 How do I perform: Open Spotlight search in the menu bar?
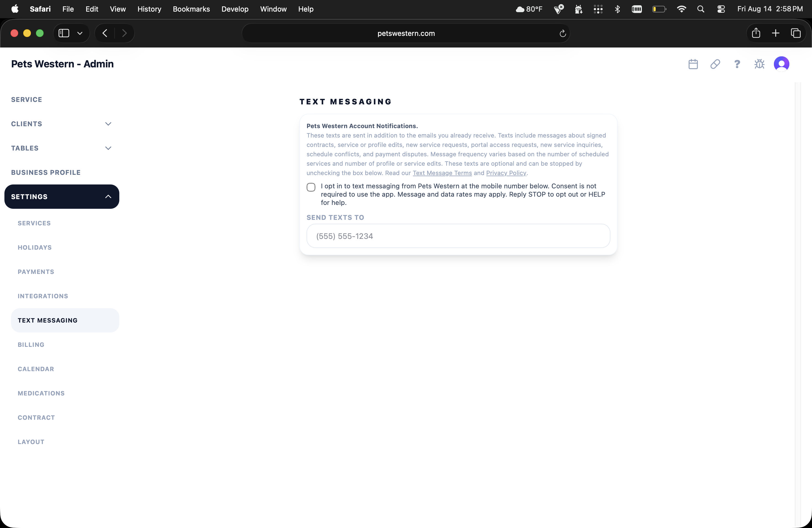click(701, 9)
